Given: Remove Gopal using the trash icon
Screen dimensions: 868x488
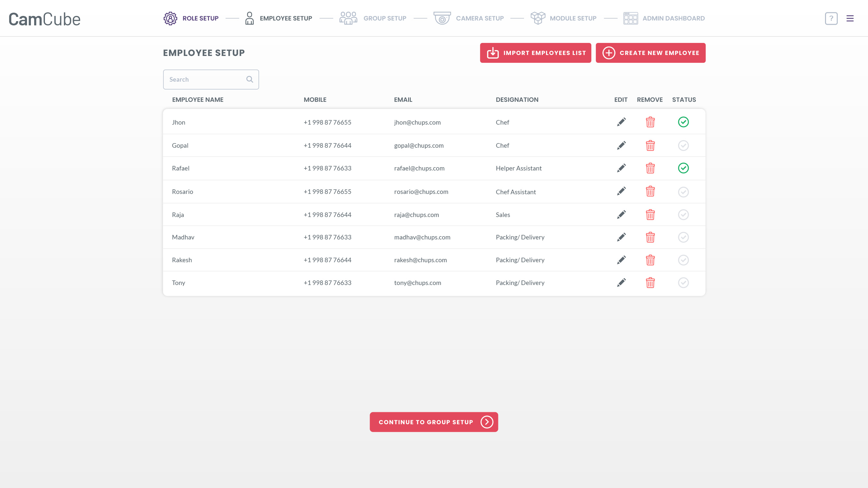Looking at the screenshot, I should 650,145.
